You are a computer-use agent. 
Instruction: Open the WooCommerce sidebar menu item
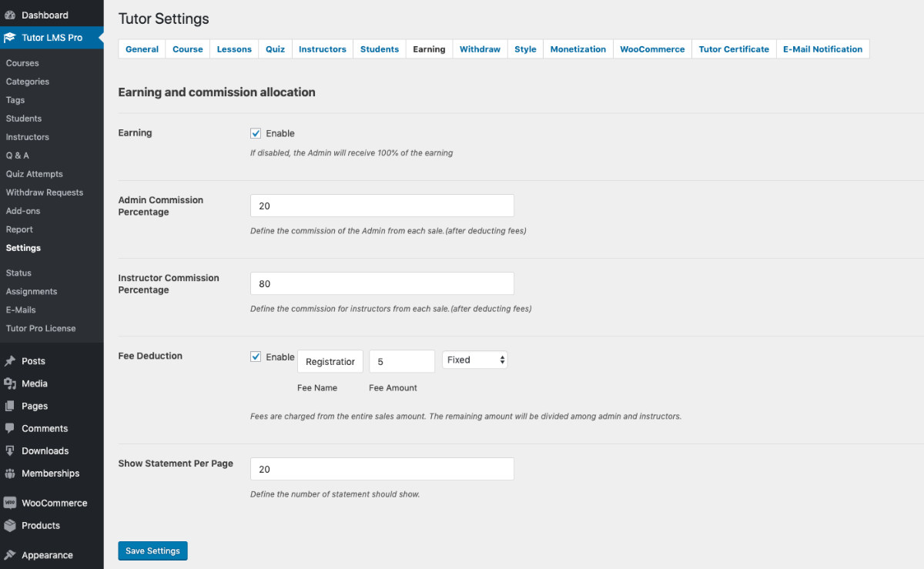point(52,503)
